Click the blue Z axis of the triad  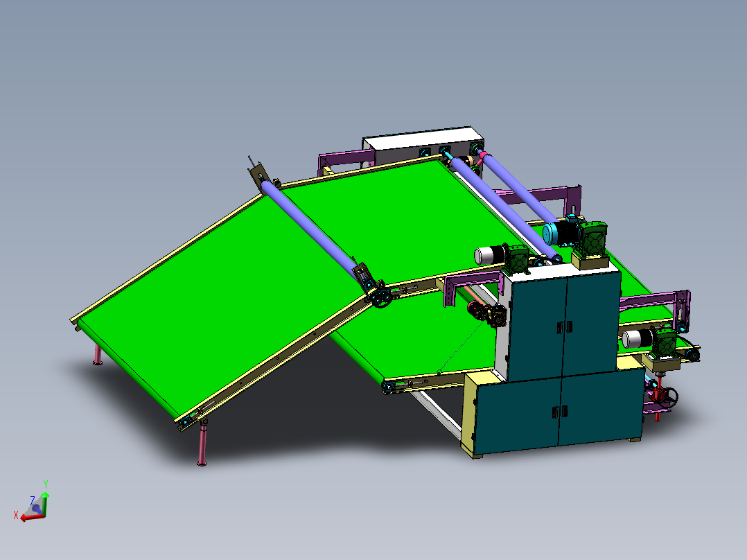(36, 508)
